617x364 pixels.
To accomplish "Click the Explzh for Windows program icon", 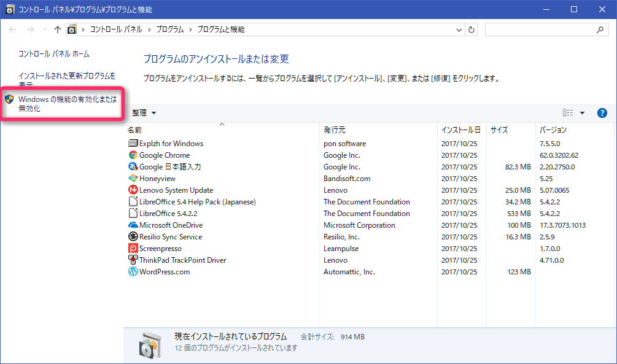I will point(133,143).
